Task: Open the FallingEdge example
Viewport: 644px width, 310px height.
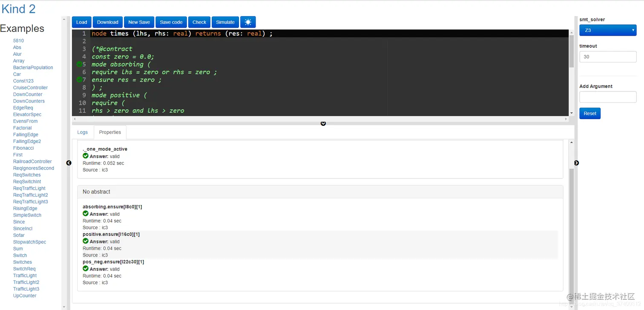Action: coord(26,135)
